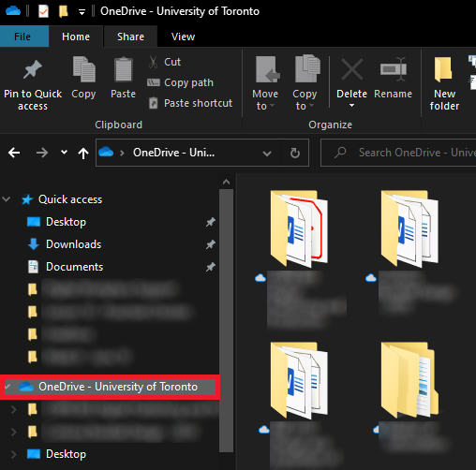Collapse OneDrive - University of Toronto node
The width and height of the screenshot is (476, 470).
tap(7, 387)
